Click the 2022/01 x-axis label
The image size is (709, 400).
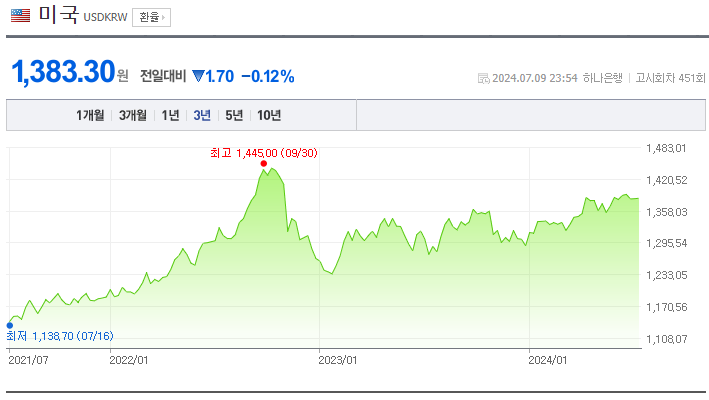pyautogui.click(x=129, y=360)
